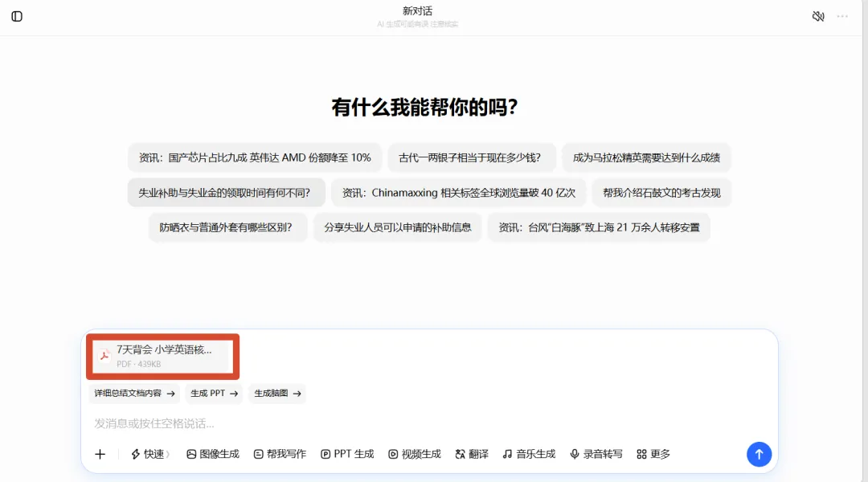The width and height of the screenshot is (868, 482).
Task: Open the 快速 mode selector
Action: click(150, 455)
